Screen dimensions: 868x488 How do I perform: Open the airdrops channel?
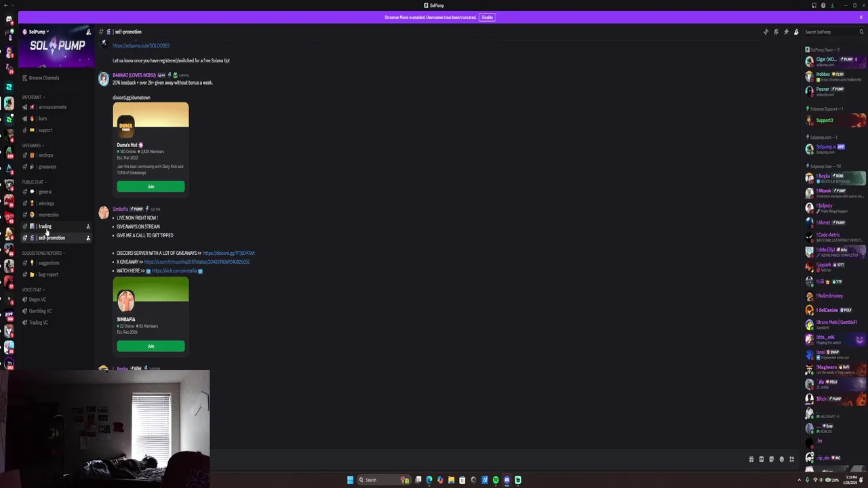(x=57, y=155)
